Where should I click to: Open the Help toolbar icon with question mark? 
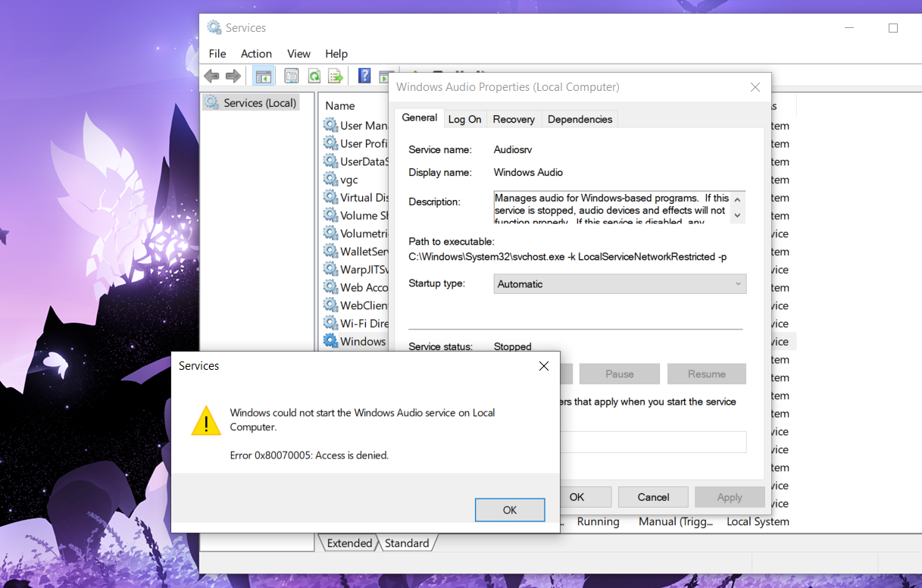[364, 76]
